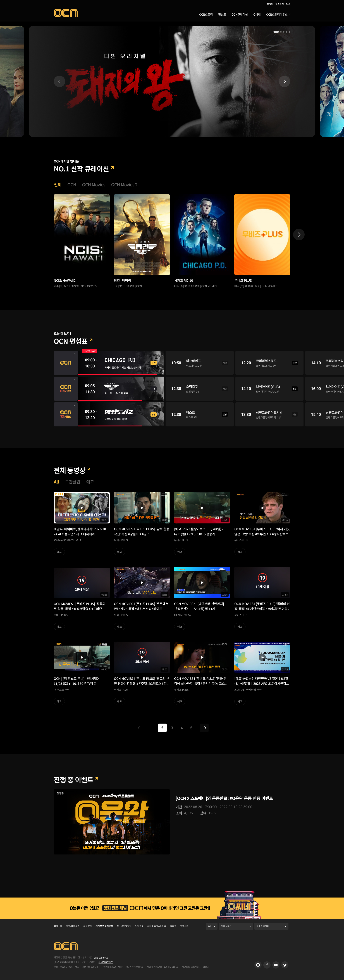
Task: Switch to 구간클립 video tab
Action: coord(73,482)
